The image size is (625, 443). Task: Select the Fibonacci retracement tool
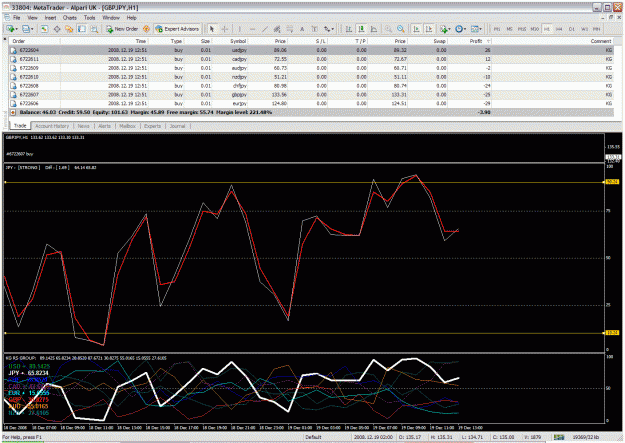pos(290,29)
